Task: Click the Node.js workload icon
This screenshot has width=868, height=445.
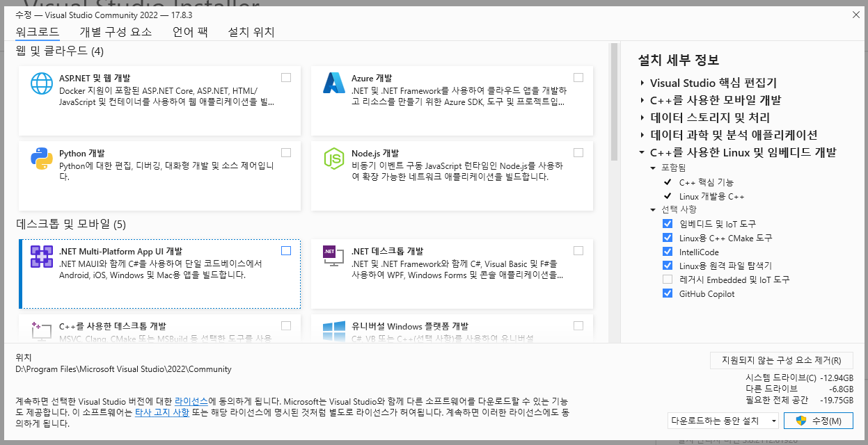Action: 334,159
